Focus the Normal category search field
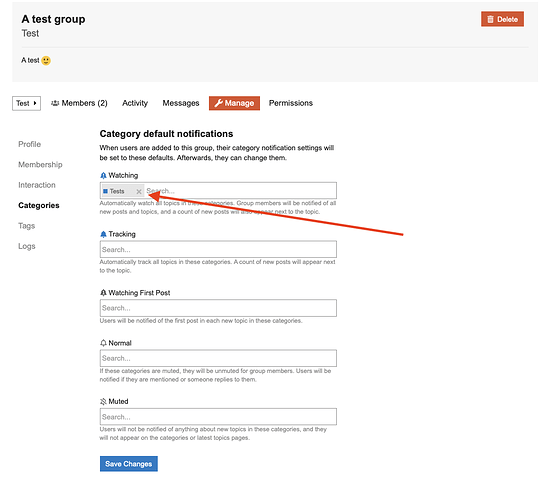 (x=218, y=358)
